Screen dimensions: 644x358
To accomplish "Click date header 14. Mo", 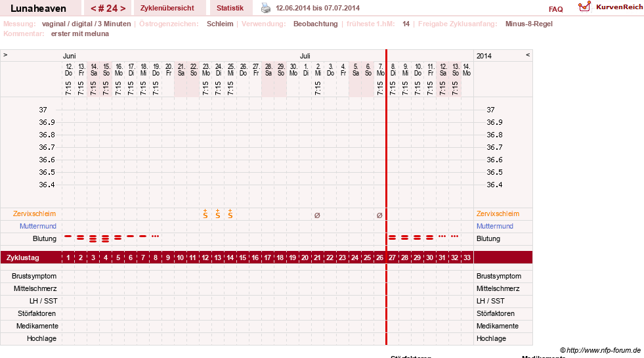I will pyautogui.click(x=467, y=70).
